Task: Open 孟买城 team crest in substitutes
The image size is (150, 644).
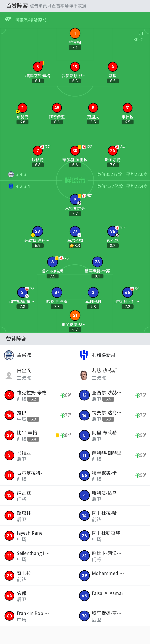Action: (x=9, y=355)
